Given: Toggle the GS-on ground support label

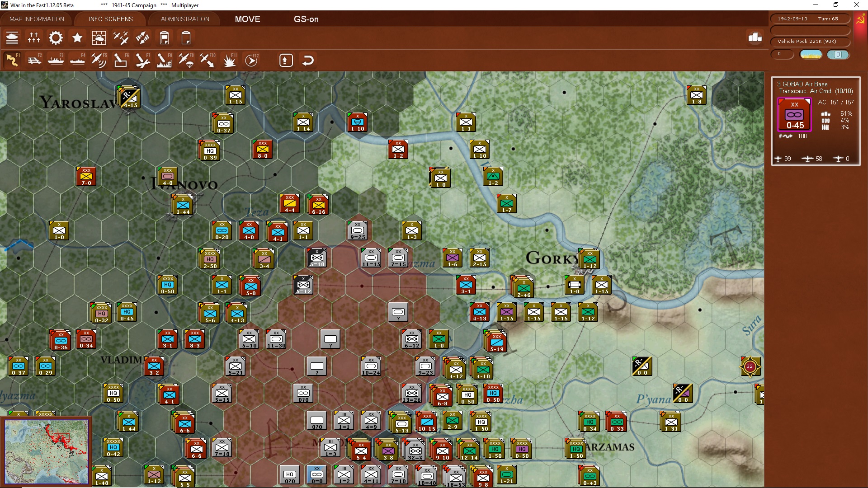Looking at the screenshot, I should click(x=306, y=19).
